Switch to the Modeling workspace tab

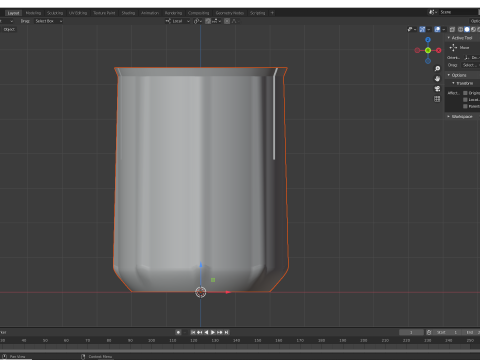(33, 13)
